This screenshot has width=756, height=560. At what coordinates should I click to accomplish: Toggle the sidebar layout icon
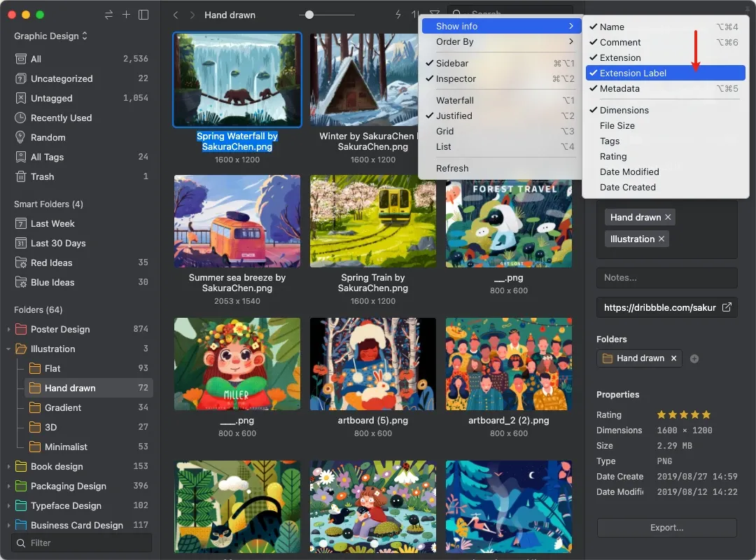coord(143,15)
